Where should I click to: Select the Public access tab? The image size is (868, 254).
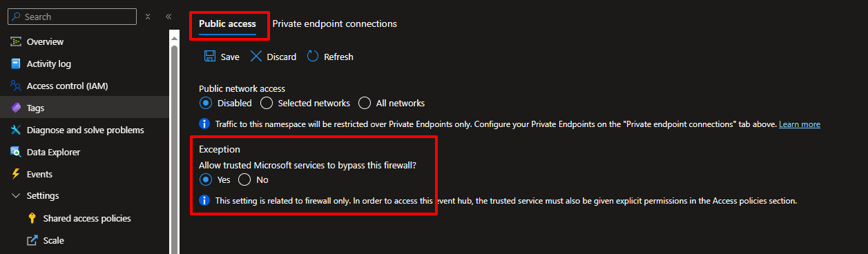coord(227,23)
